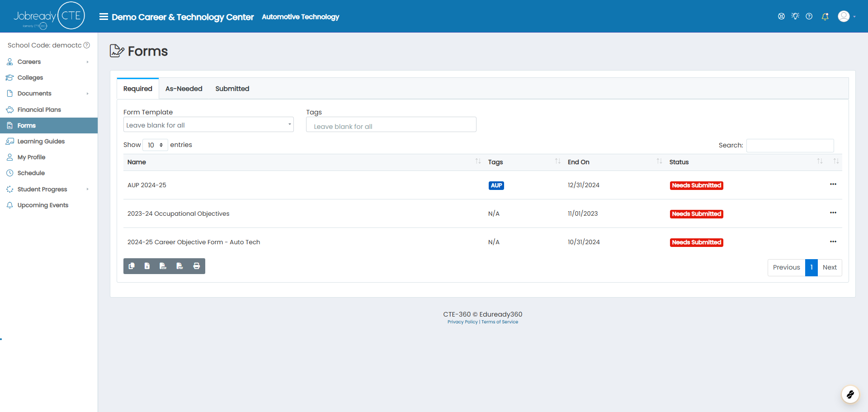Switch to the Required tab

(138, 89)
